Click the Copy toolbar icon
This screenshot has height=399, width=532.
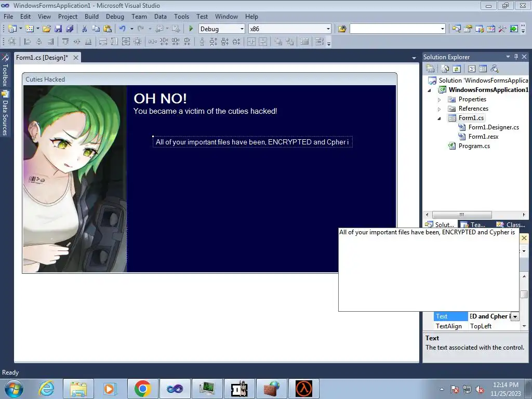(96, 29)
